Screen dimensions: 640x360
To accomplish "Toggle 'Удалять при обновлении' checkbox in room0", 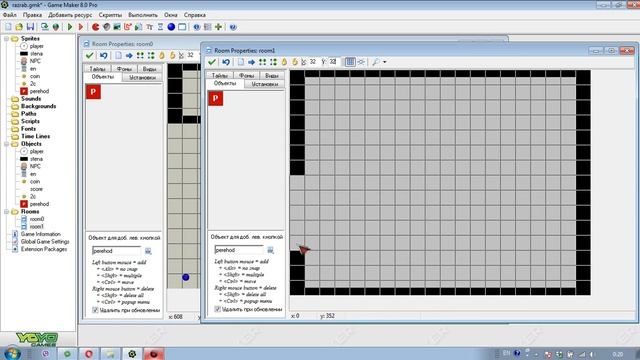I will coord(95,310).
